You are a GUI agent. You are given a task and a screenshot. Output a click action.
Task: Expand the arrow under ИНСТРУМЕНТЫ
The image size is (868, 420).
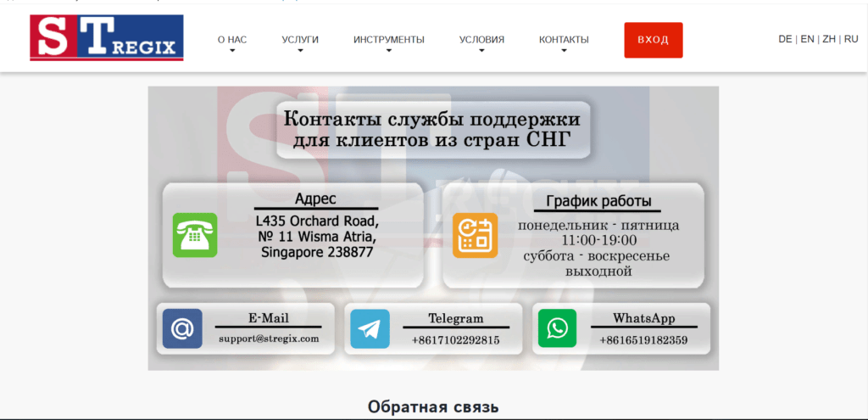[x=389, y=50]
